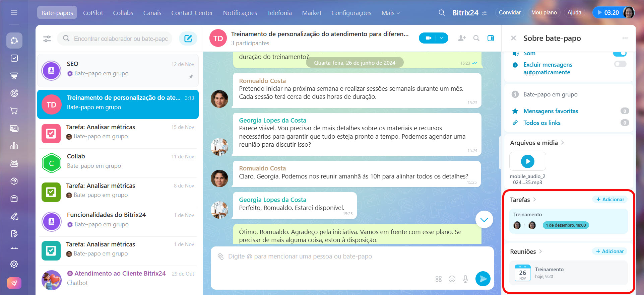Switch to the CoPilot tab
The width and height of the screenshot is (644, 295).
point(93,13)
